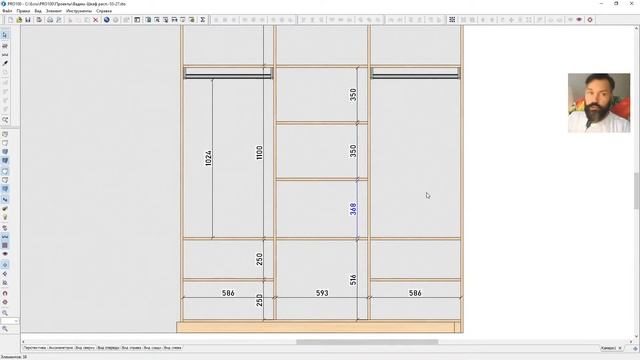Click the vertical scrollbar down arrow
This screenshot has height=360, width=640.
pos(636,336)
